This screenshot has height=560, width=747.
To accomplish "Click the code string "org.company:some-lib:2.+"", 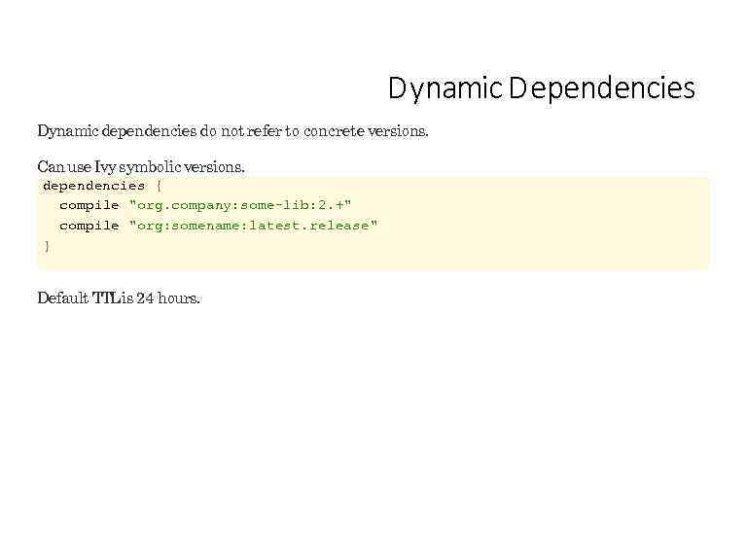I will pos(240,206).
